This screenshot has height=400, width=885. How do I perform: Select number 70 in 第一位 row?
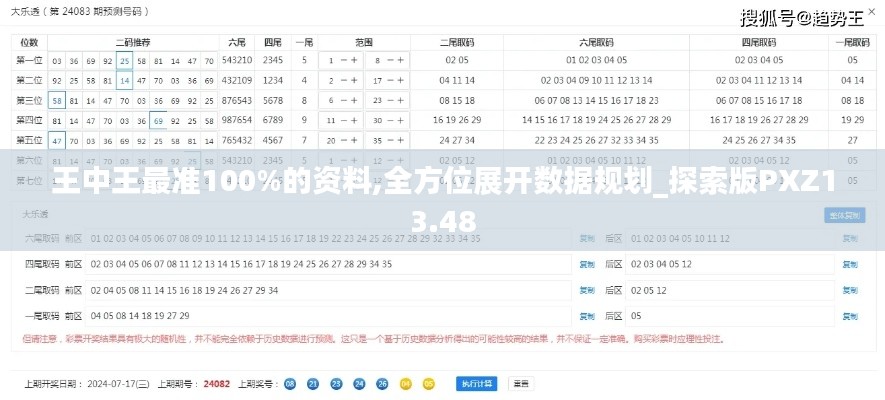click(x=209, y=60)
